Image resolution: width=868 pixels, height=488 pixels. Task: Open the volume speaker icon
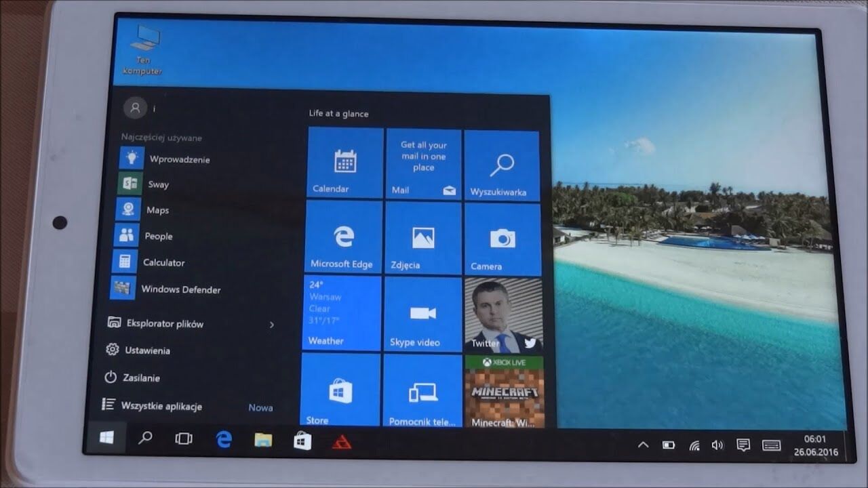(x=717, y=445)
